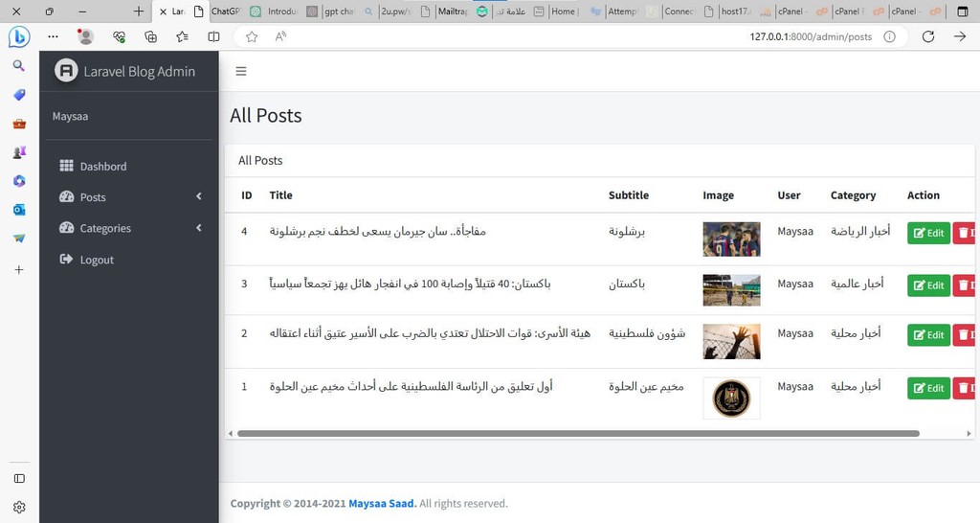Add page to favorites with star icon
Viewport: 980px width, 523px height.
coord(252,37)
